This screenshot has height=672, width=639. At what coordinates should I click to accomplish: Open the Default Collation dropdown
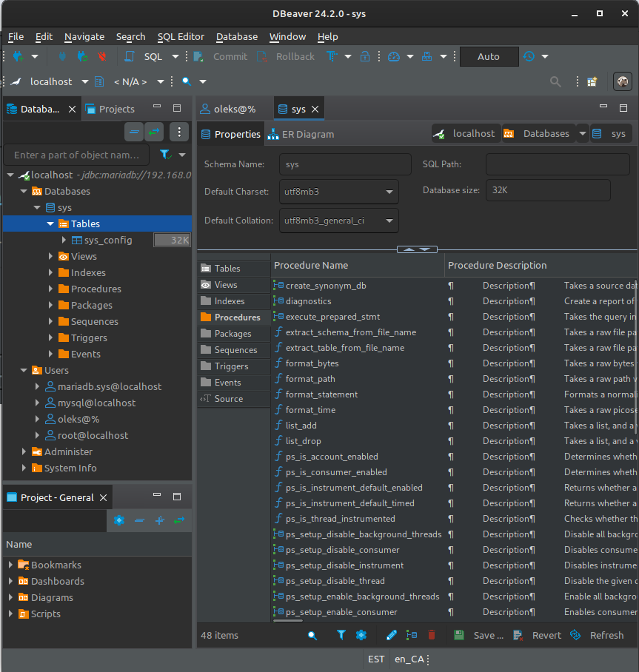339,221
